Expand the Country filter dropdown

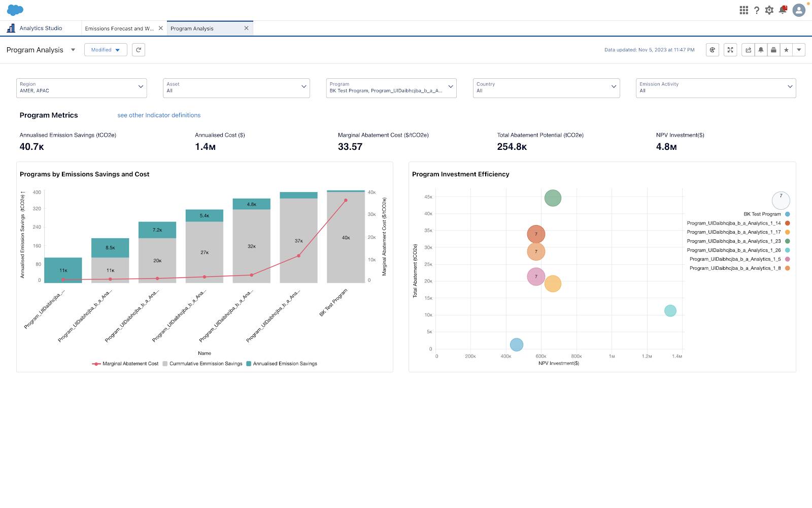pos(547,88)
